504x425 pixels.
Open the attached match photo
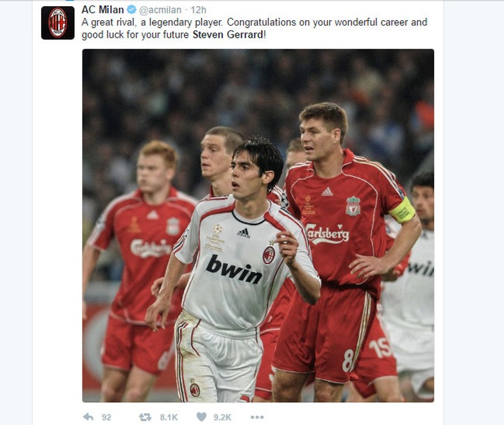258,225
